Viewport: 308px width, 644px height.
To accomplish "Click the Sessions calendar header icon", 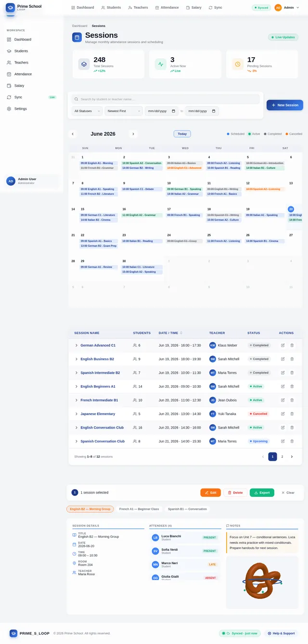I will pyautogui.click(x=77, y=38).
